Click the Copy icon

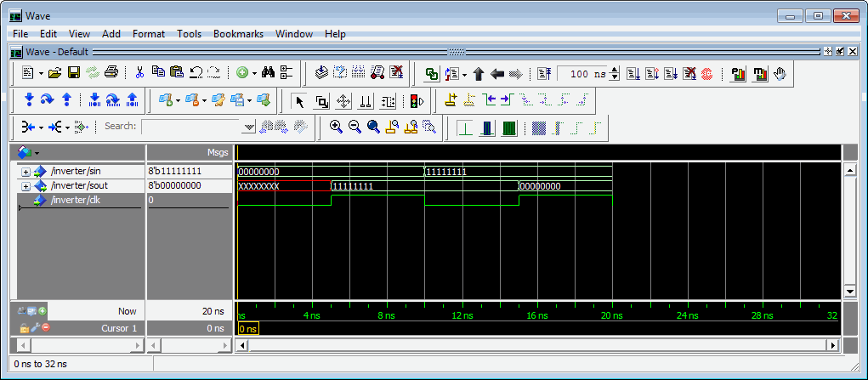click(x=158, y=72)
